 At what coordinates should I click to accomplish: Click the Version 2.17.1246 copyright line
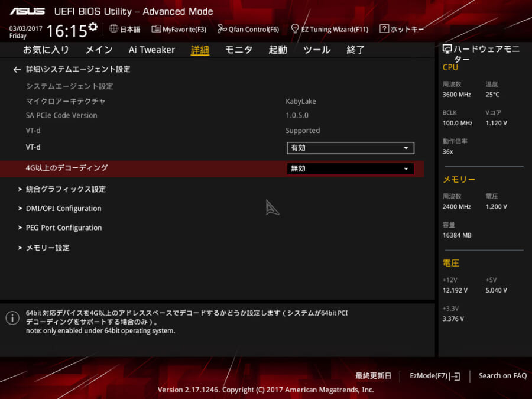tap(265, 390)
